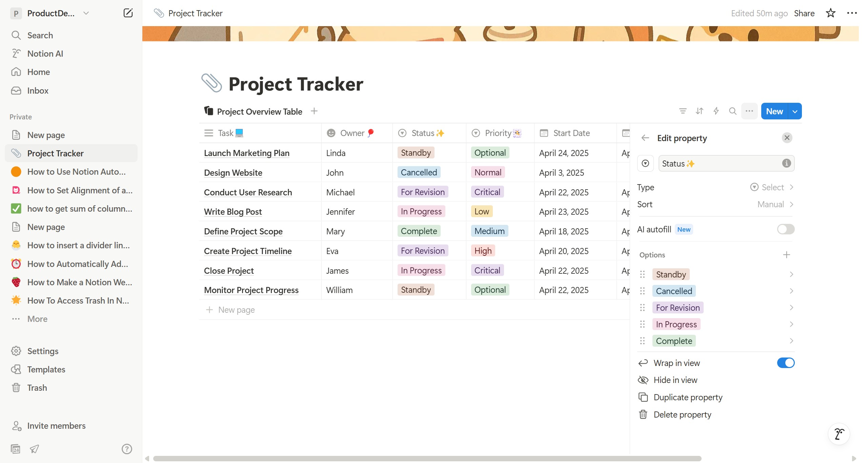Click the Cancelled status tag of Design Website

(419, 172)
